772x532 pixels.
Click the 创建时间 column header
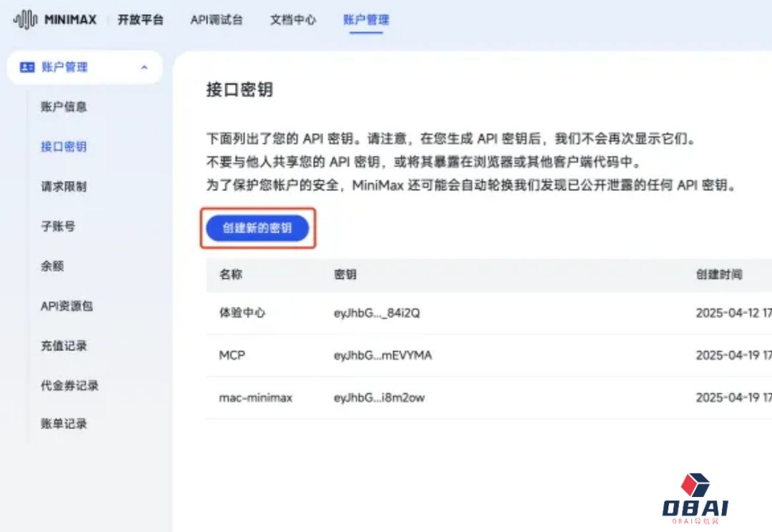(719, 275)
